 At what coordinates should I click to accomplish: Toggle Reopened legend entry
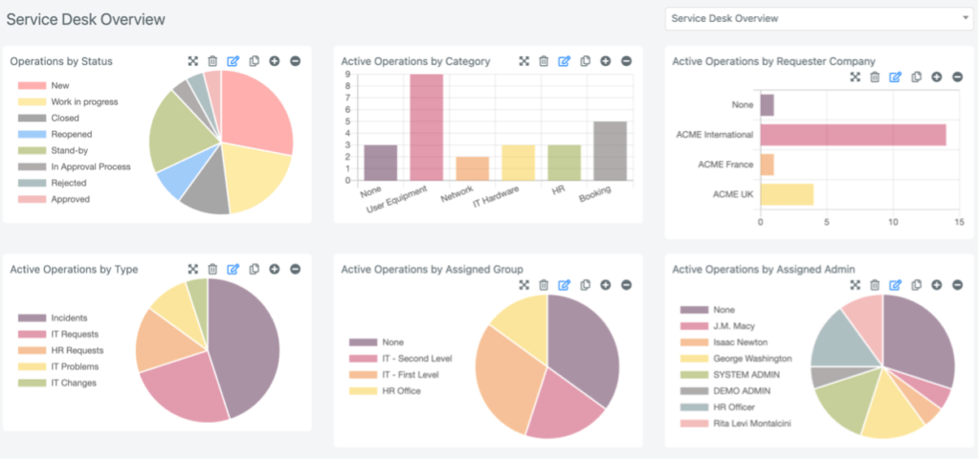(55, 134)
